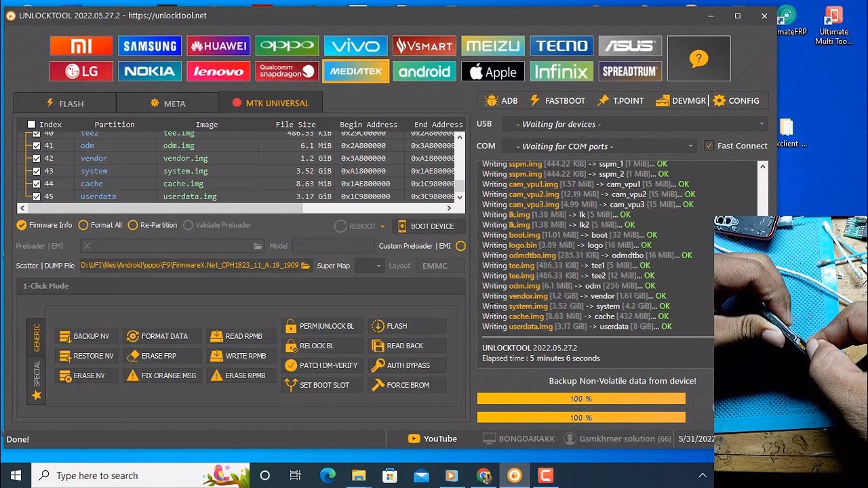
Task: Switch to the META tab
Action: point(167,103)
